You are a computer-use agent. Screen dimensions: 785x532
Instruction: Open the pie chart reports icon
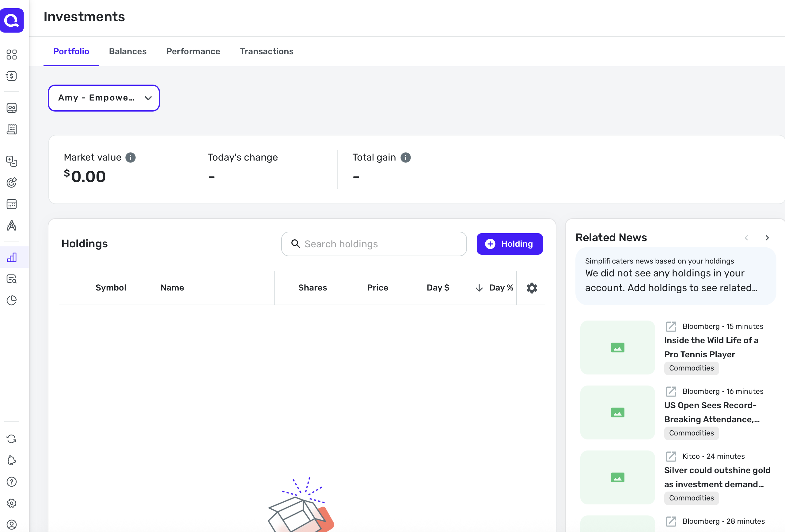click(11, 300)
